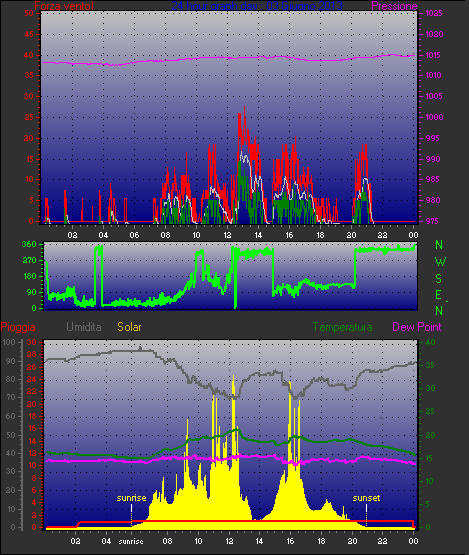
Task: Click the 24 hour graph date title
Action: click(x=257, y=6)
